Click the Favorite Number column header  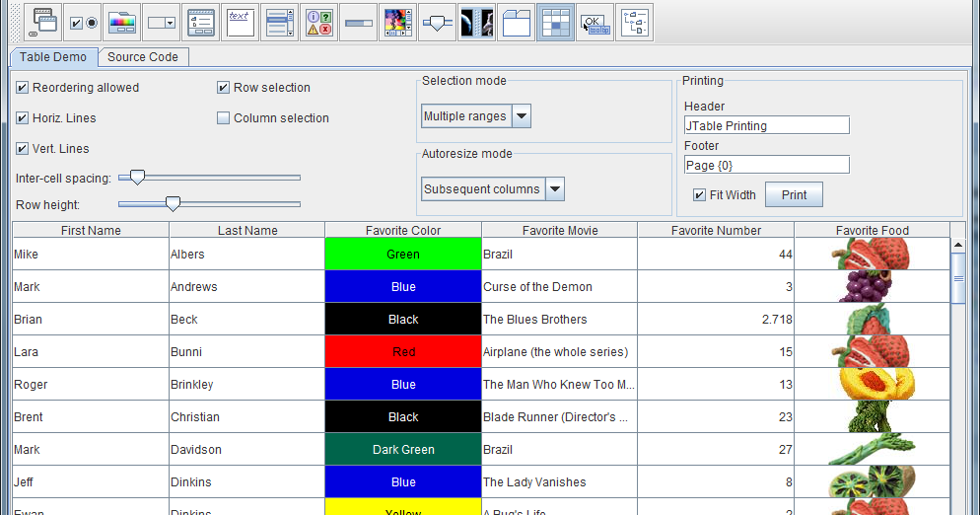pos(716,230)
